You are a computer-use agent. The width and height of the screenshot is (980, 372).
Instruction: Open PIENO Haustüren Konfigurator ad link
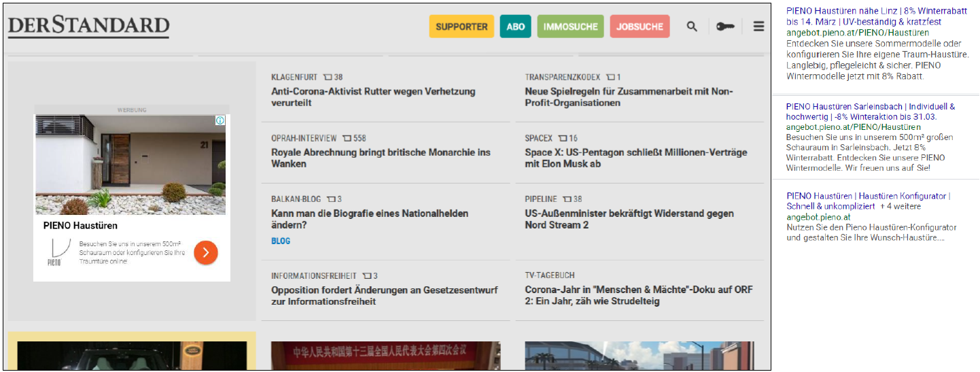click(869, 201)
